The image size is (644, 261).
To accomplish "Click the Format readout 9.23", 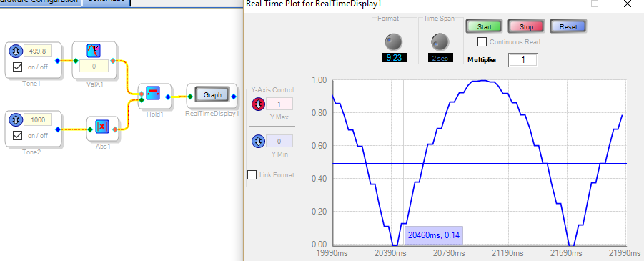I will tap(394, 57).
